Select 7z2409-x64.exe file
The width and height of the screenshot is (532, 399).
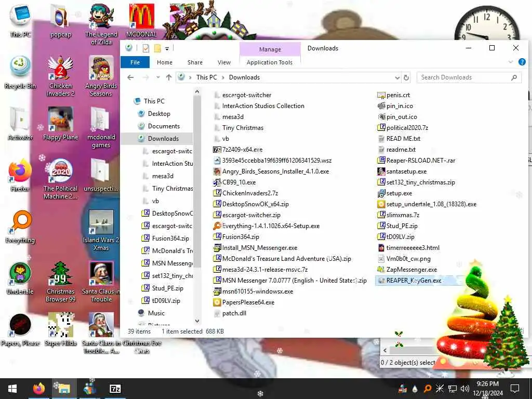pyautogui.click(x=242, y=149)
